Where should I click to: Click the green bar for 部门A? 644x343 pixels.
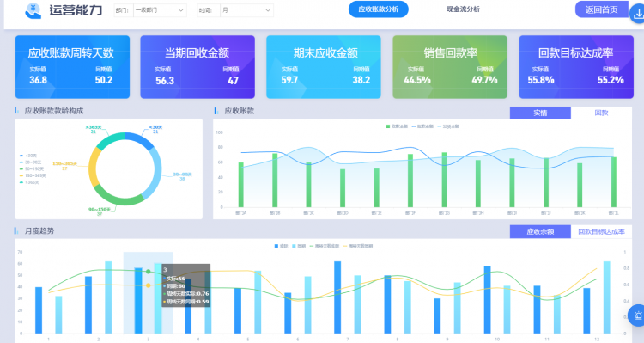[x=241, y=185]
